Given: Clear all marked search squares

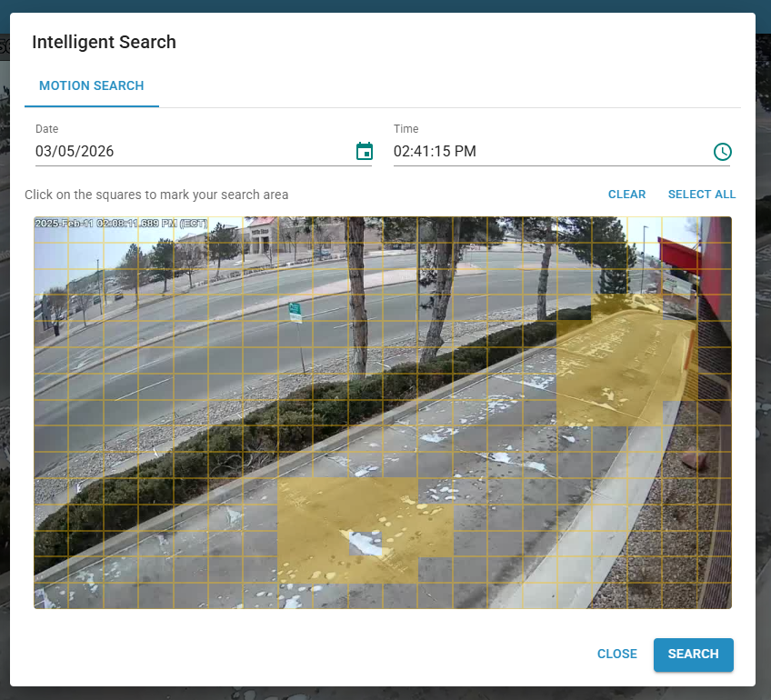Looking at the screenshot, I should [626, 195].
